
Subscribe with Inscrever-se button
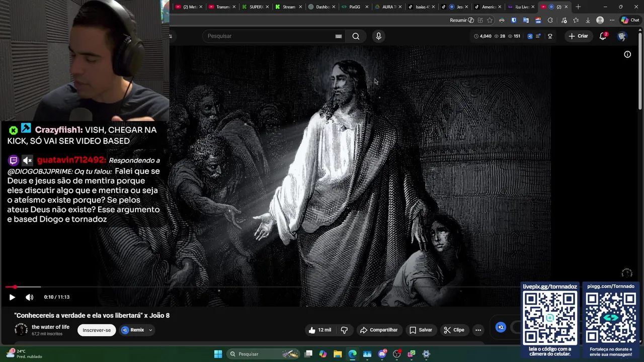tap(97, 330)
